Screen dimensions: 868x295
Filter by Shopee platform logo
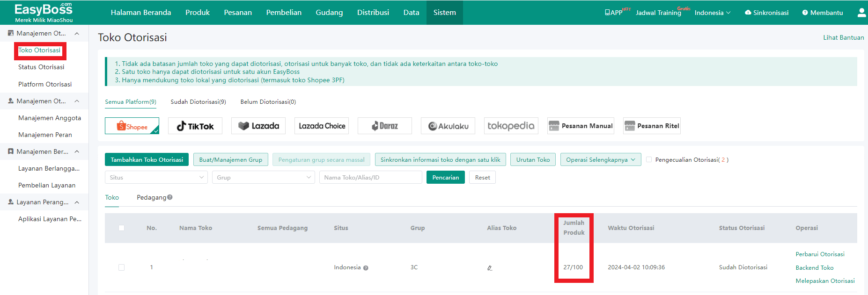[x=132, y=126]
